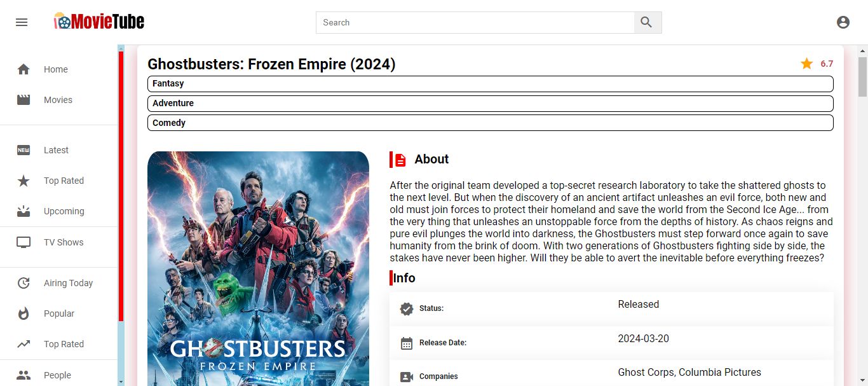
Task: Click the Airing Today clock icon
Action: (x=24, y=283)
